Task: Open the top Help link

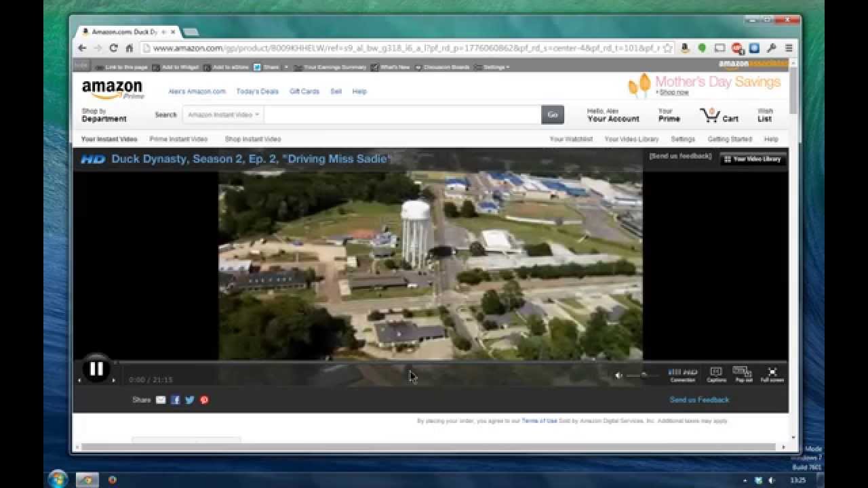Action: pos(359,91)
